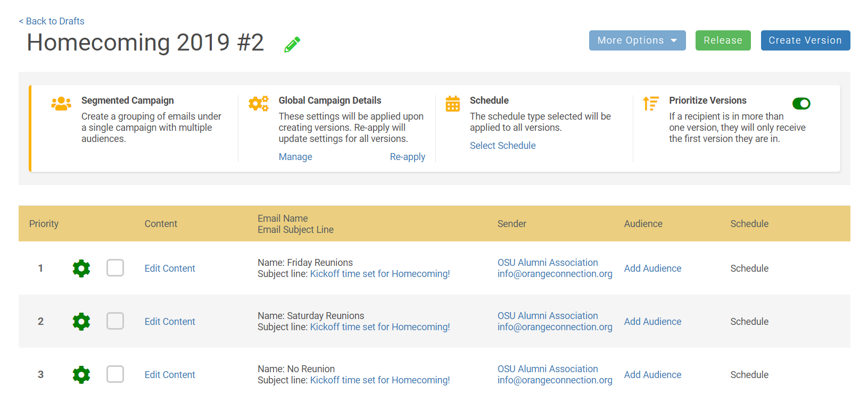Click Re-apply settings link
This screenshot has width=868, height=419.
point(407,157)
